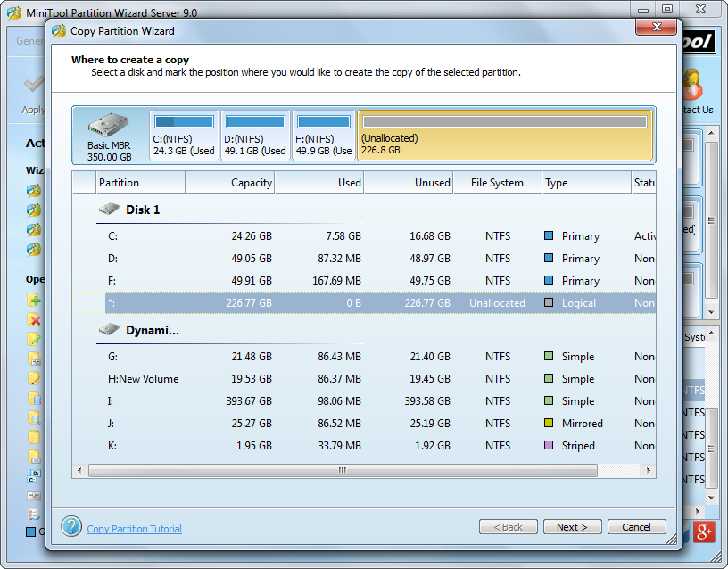
Task: Select the I: volume row
Action: (x=364, y=401)
